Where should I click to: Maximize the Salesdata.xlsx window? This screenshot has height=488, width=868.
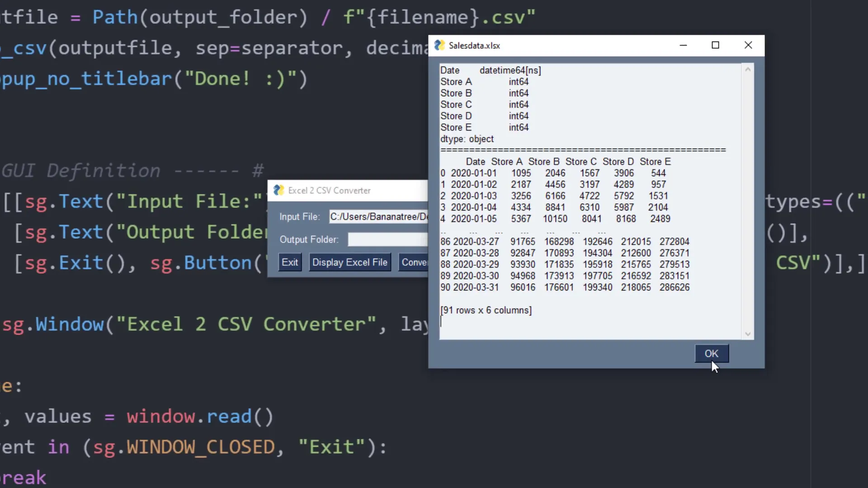click(x=716, y=45)
